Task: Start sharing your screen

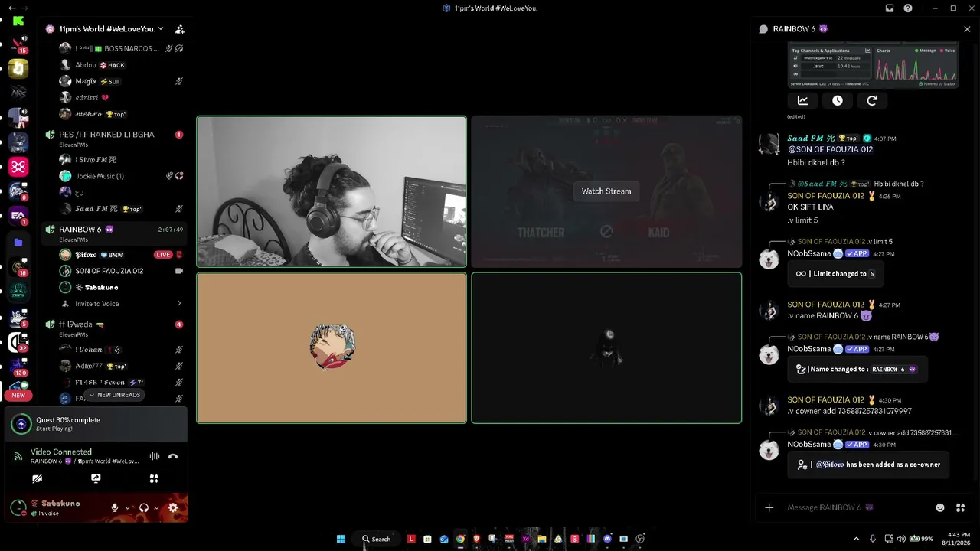Action: [x=96, y=478]
